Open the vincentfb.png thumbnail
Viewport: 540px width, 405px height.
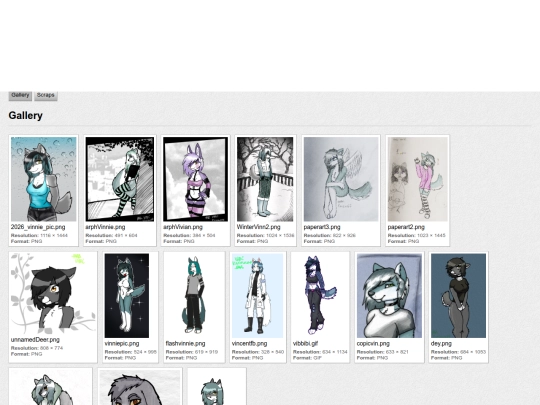coord(258,296)
